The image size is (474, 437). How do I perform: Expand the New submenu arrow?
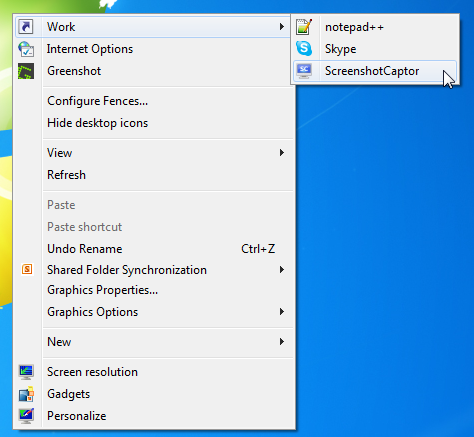282,342
